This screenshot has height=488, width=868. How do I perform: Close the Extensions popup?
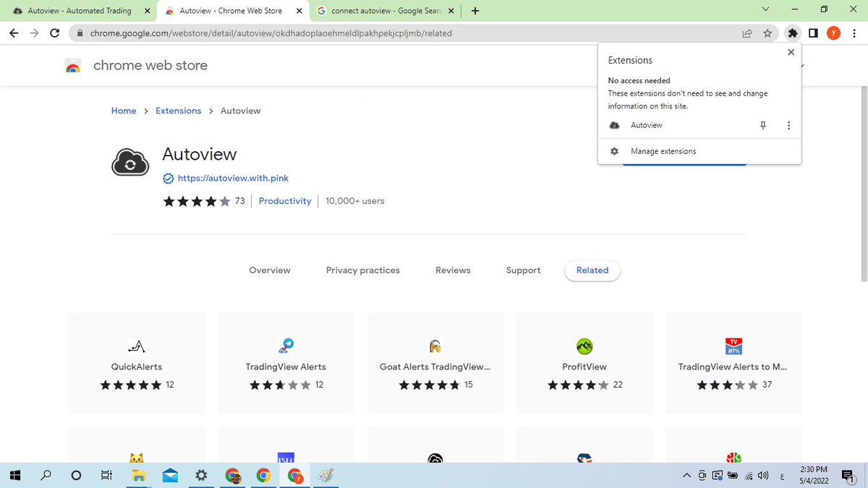791,52
